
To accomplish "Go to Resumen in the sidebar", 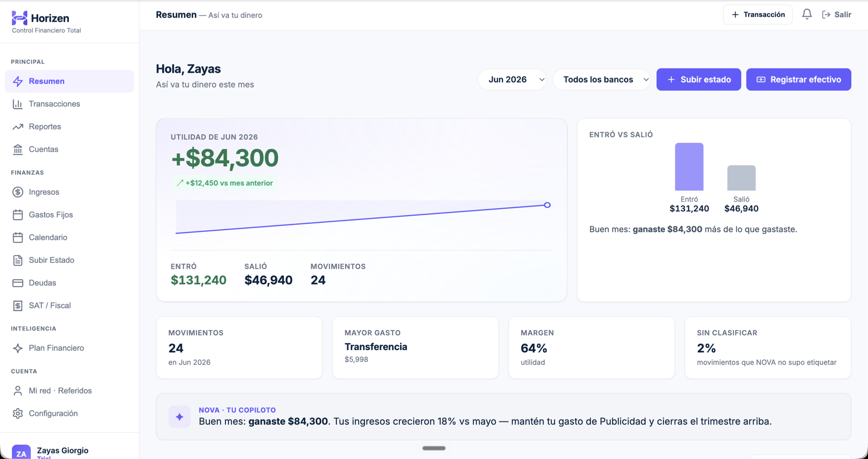I will coord(69,81).
